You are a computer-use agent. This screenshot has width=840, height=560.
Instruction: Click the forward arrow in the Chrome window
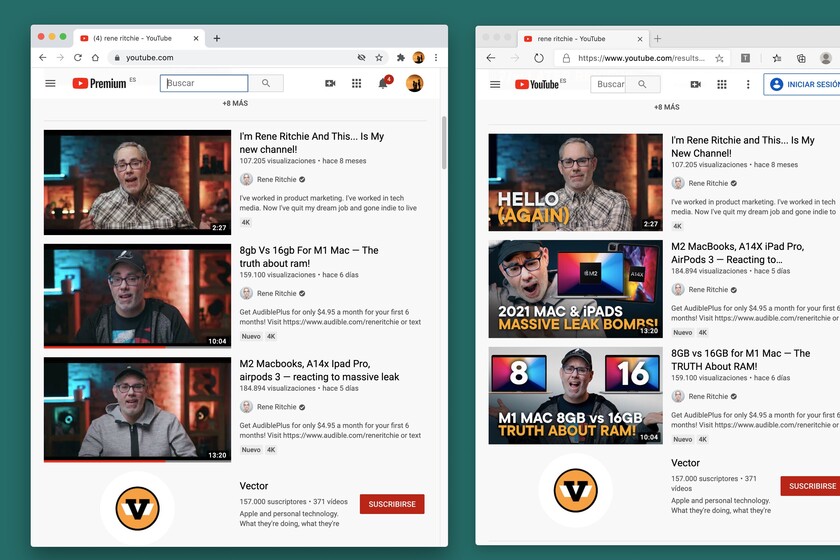tap(60, 57)
